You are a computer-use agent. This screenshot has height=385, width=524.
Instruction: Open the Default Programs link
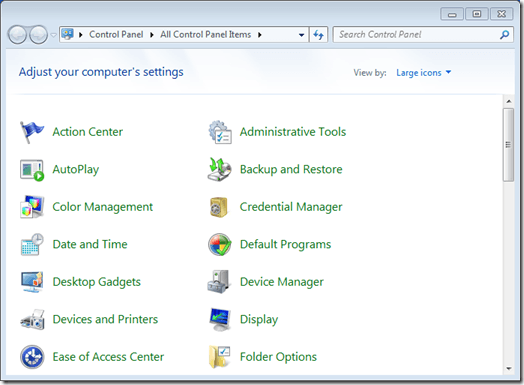point(285,245)
